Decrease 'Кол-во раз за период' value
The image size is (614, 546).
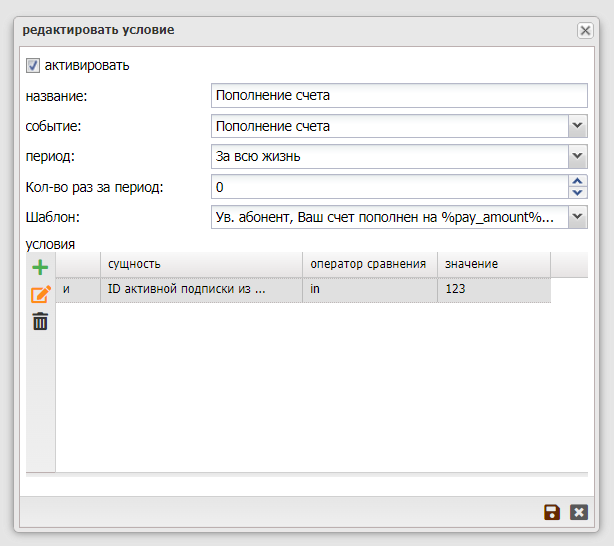click(x=577, y=192)
